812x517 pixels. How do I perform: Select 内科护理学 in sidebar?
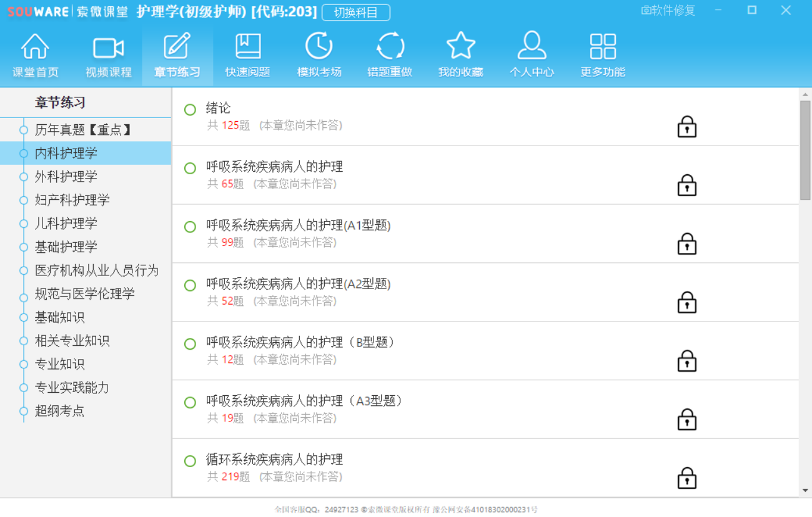86,153
